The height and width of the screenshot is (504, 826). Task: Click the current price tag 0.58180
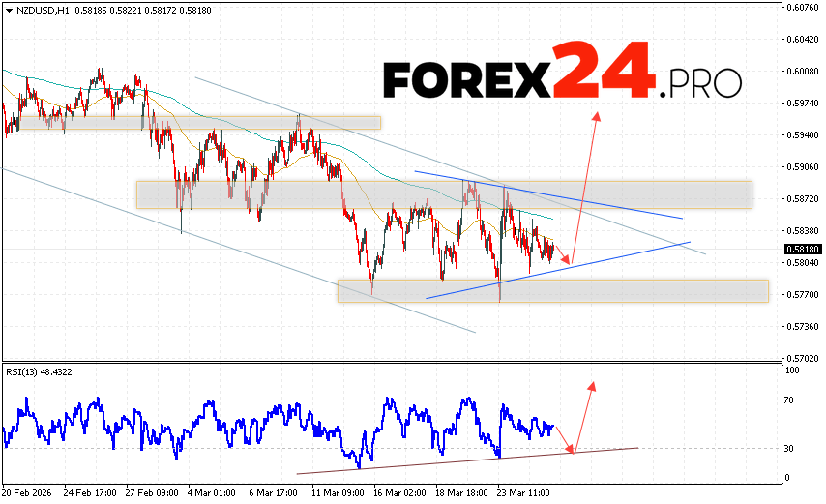pyautogui.click(x=800, y=248)
